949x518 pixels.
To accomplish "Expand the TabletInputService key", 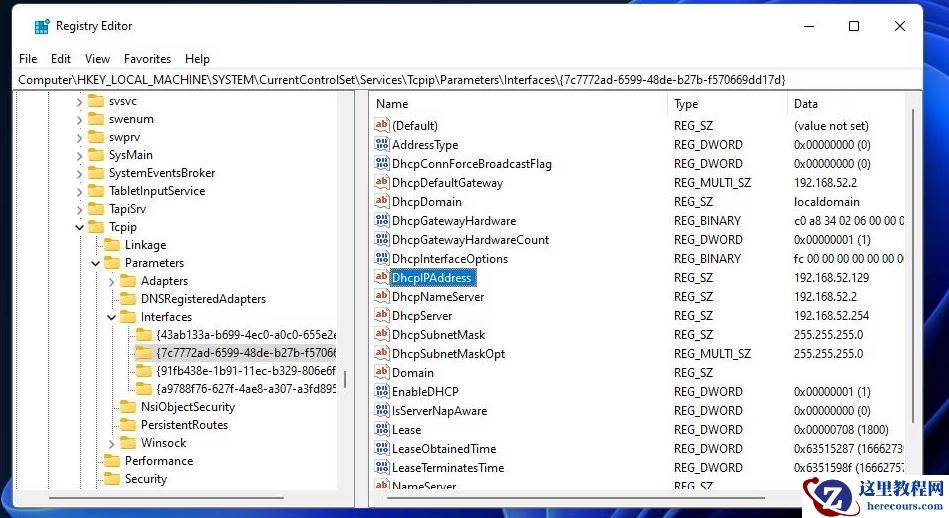I will pos(79,191).
